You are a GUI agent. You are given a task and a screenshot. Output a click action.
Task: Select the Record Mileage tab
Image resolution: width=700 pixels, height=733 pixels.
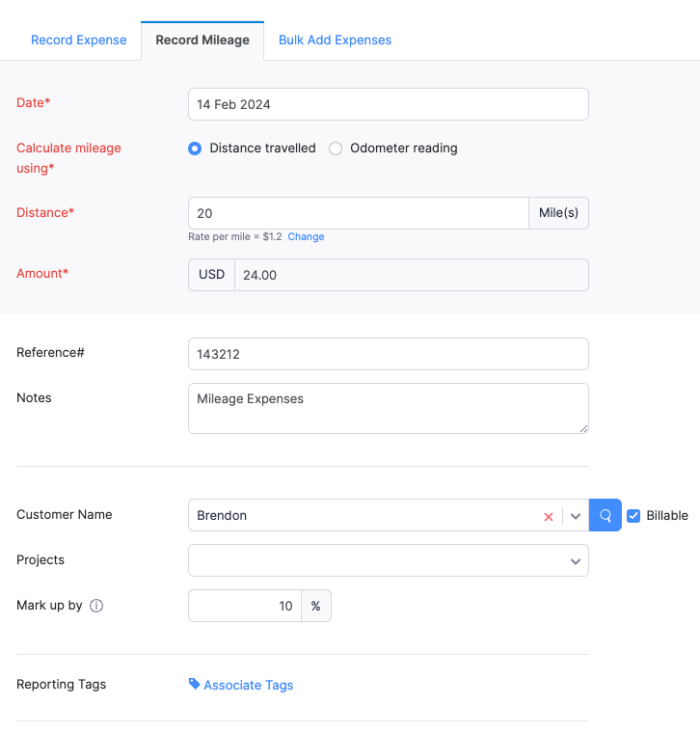[x=202, y=41]
